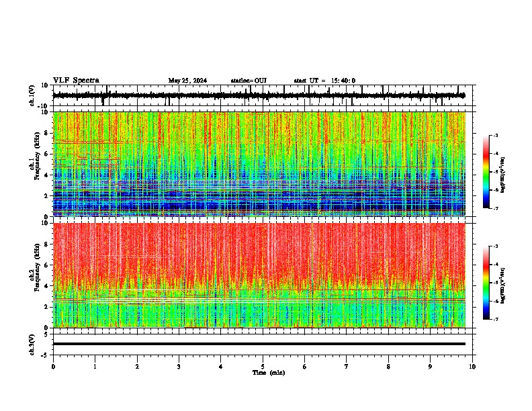Click time axis tick label '7'
The image size is (532, 411).
(347, 367)
